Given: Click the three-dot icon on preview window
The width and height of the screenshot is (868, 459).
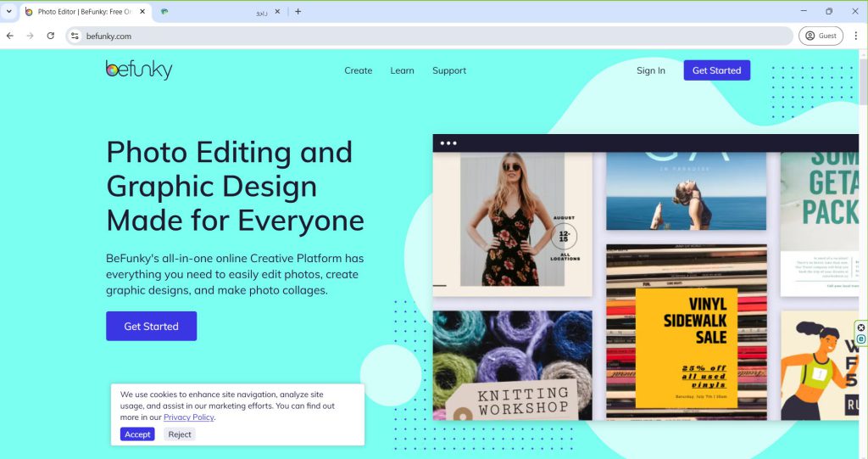Looking at the screenshot, I should click(448, 143).
